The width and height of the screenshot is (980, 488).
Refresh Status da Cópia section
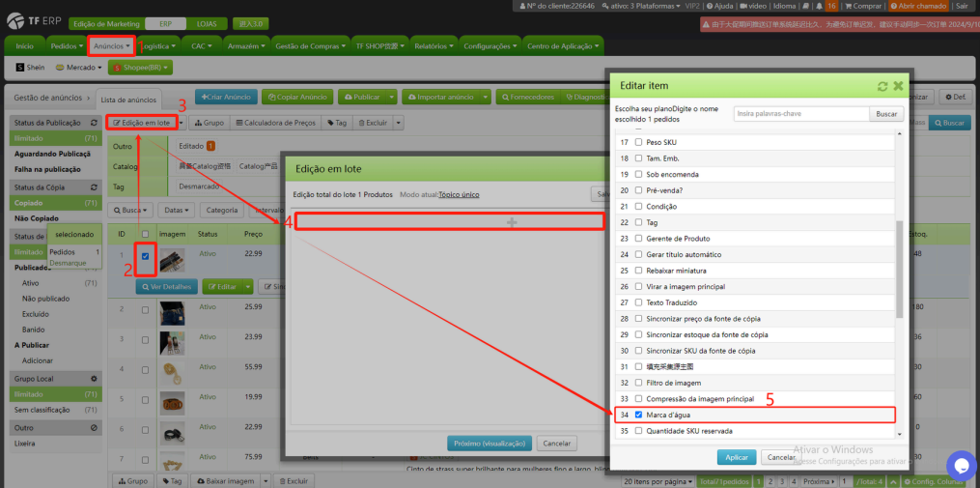coord(94,187)
